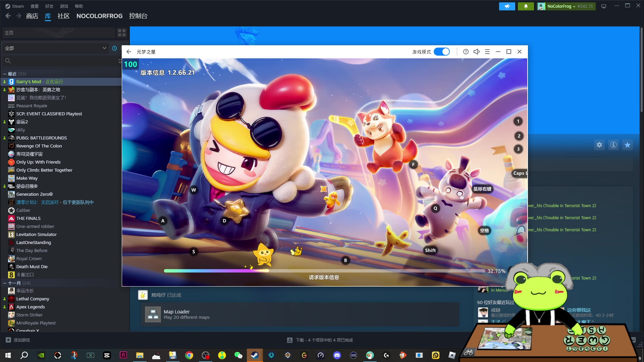Open the 帮助 menu
This screenshot has width=644, height=362.
(x=79, y=6)
